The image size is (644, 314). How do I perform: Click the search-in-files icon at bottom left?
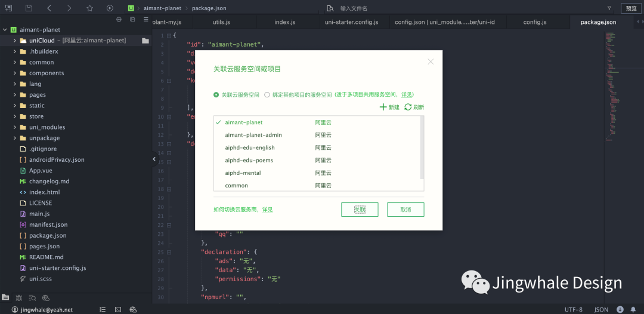[x=32, y=297]
